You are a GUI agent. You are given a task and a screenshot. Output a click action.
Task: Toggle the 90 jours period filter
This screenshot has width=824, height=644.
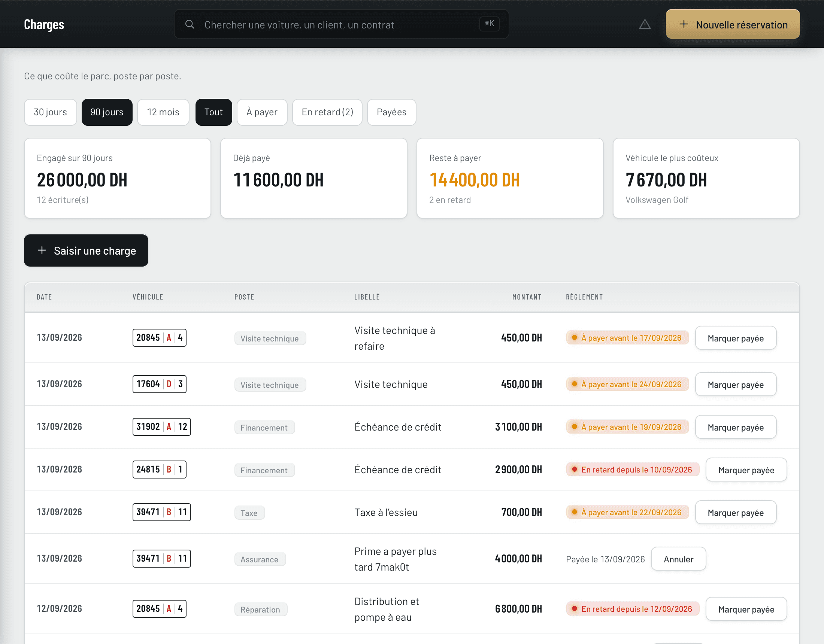pyautogui.click(x=107, y=112)
